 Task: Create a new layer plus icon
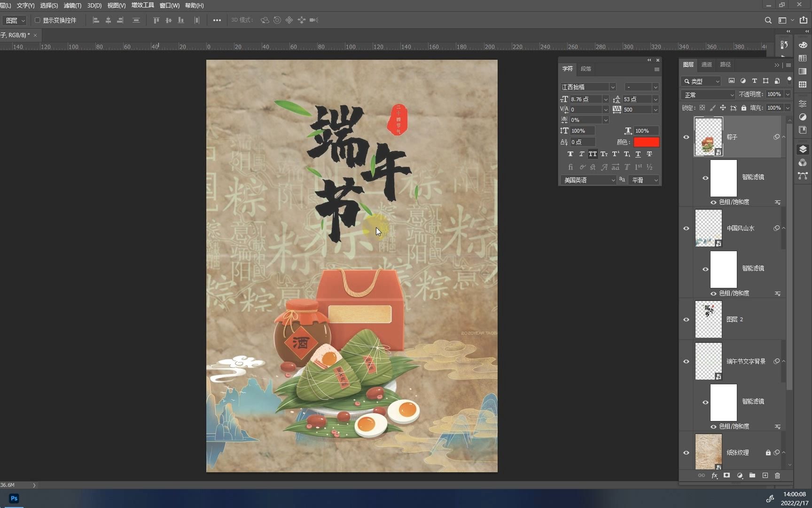click(765, 476)
